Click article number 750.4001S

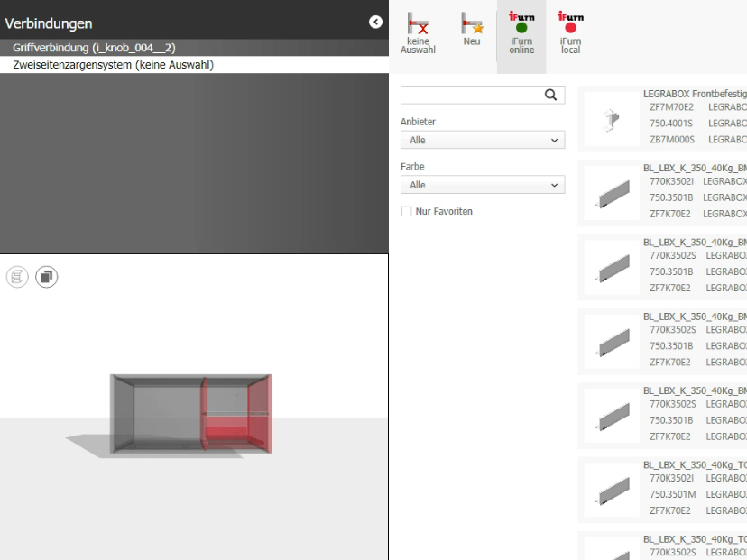[671, 124]
